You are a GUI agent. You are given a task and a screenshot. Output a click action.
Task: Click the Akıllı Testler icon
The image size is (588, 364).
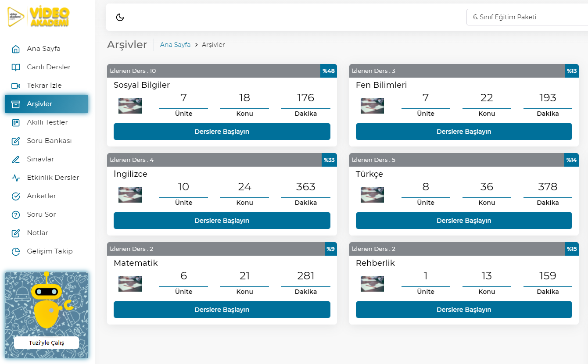point(16,122)
